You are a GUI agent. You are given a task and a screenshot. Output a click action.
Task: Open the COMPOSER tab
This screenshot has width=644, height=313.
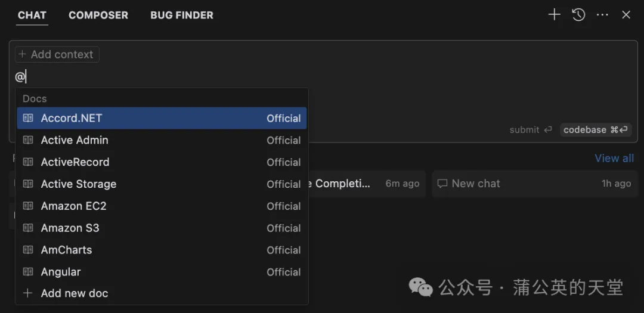pos(98,15)
